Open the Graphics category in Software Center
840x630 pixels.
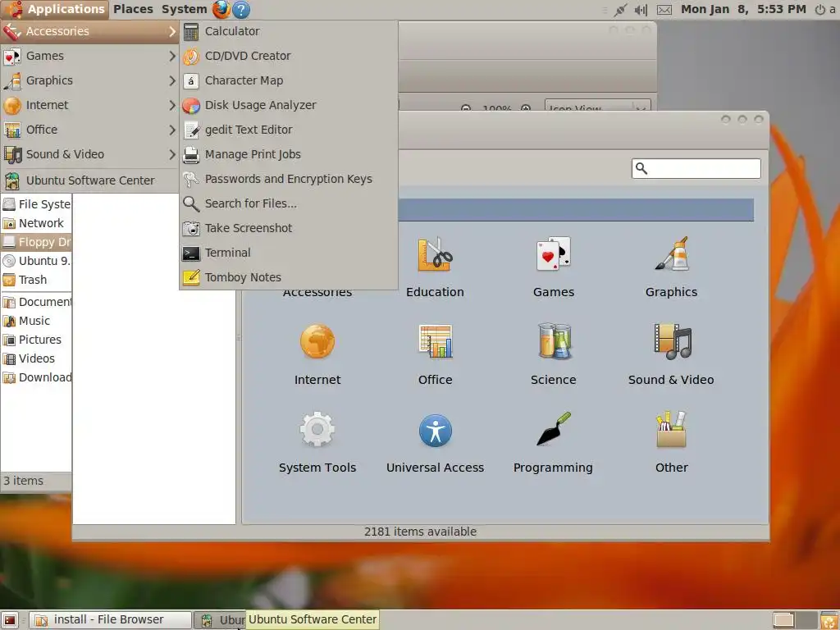pos(671,267)
